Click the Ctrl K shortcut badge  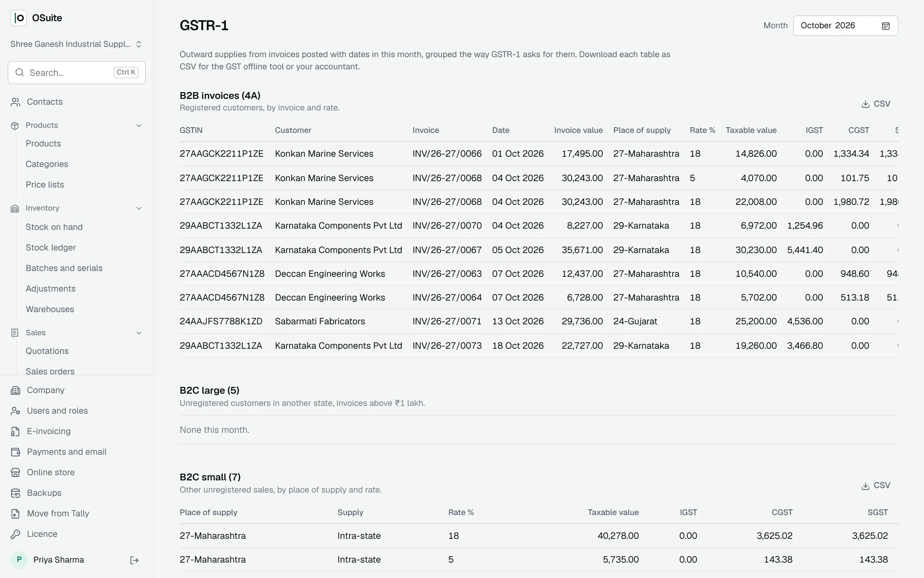[x=126, y=72]
